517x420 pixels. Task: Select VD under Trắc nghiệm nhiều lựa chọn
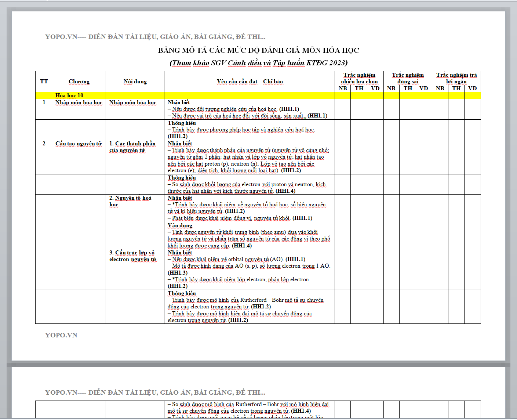coord(375,88)
